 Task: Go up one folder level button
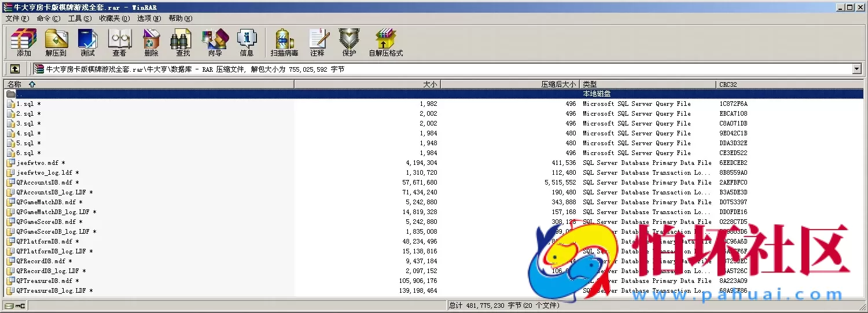[15, 69]
